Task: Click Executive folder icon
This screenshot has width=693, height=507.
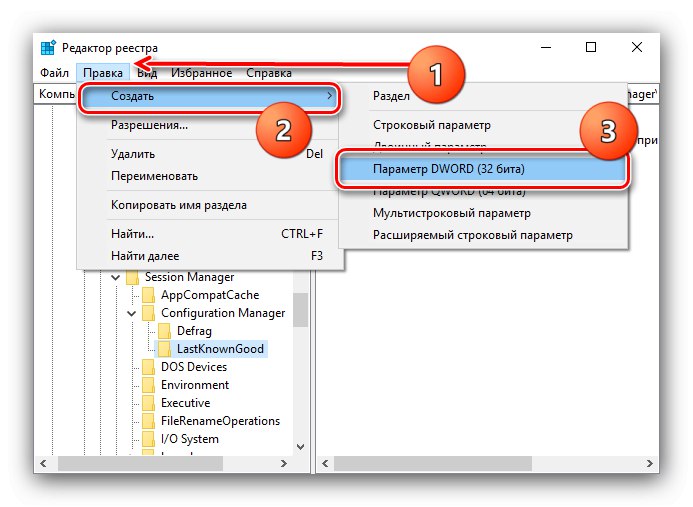Action: 148,403
